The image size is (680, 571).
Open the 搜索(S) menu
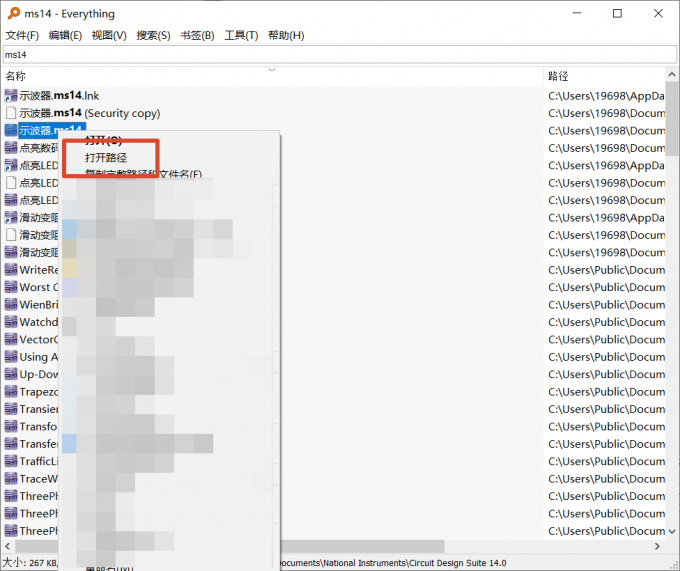coord(154,35)
